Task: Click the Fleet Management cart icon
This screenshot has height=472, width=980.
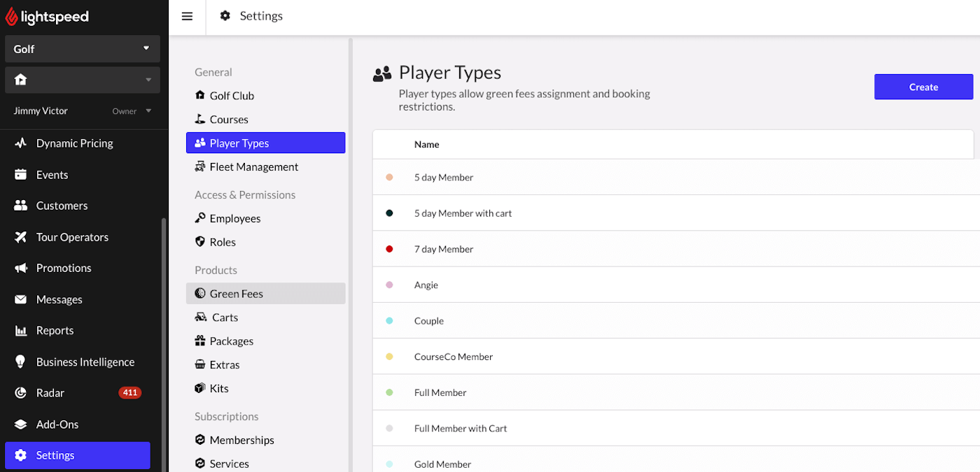Action: (x=200, y=166)
